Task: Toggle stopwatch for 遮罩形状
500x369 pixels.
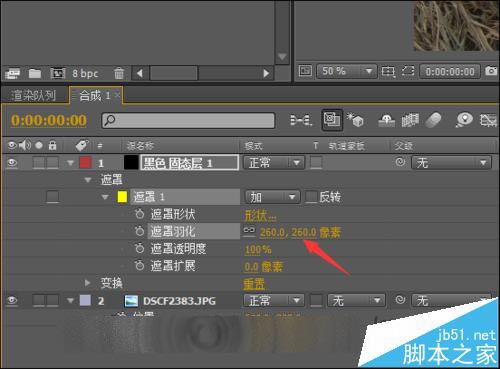Action: coord(140,214)
